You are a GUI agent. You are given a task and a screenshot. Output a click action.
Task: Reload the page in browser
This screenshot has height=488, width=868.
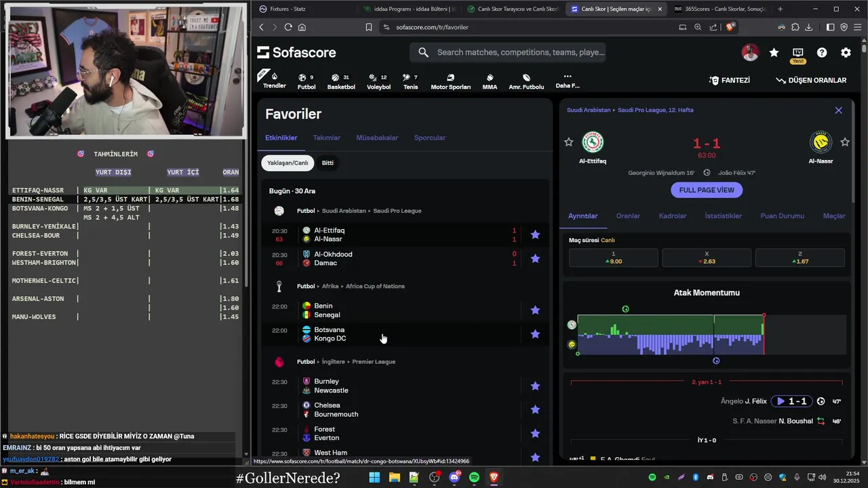tap(288, 27)
